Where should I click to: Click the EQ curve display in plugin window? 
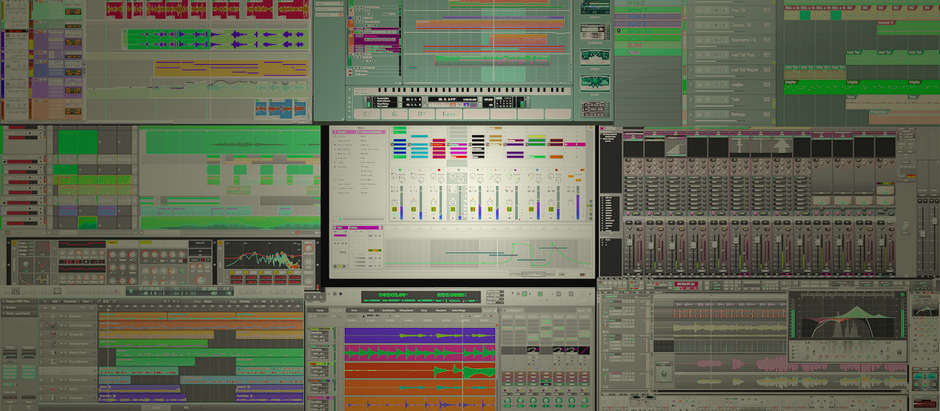point(848,318)
